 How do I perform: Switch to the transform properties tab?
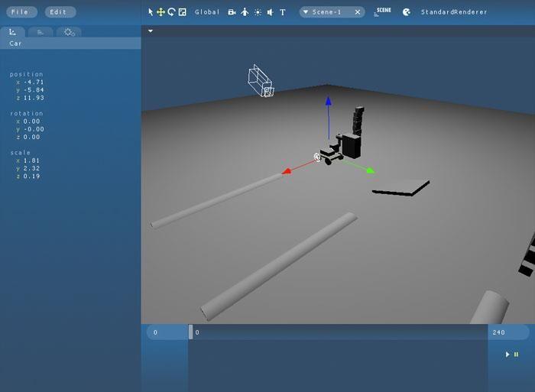pyautogui.click(x=13, y=31)
